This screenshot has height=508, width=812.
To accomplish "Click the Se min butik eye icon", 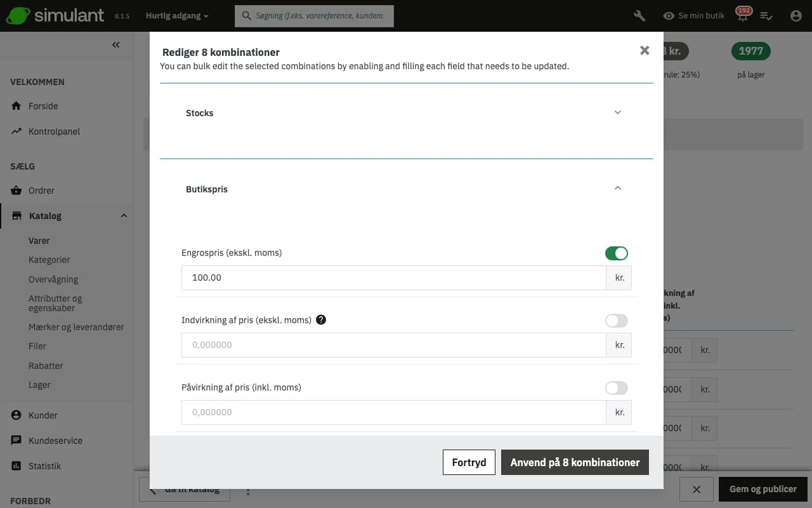I will 669,16.
